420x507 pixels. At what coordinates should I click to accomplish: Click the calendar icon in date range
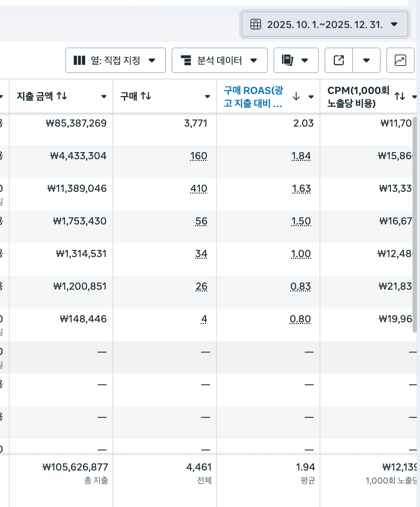(256, 24)
